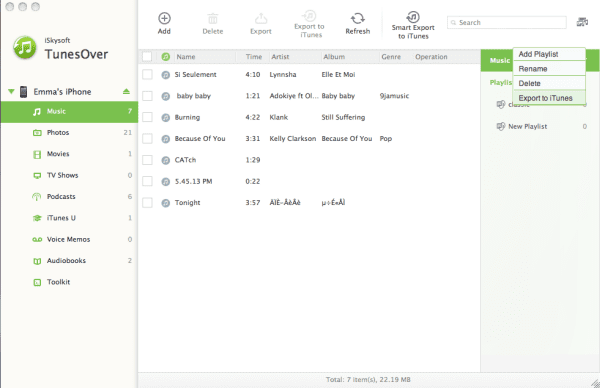Screen dimensions: 600x388
Task: Click song name Because Of You
Action: pos(200,139)
